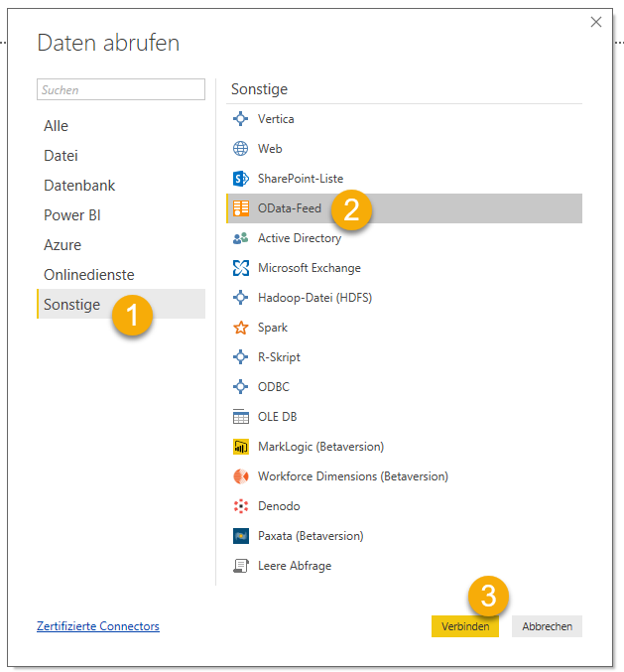Click the Spark star icon

point(240,328)
